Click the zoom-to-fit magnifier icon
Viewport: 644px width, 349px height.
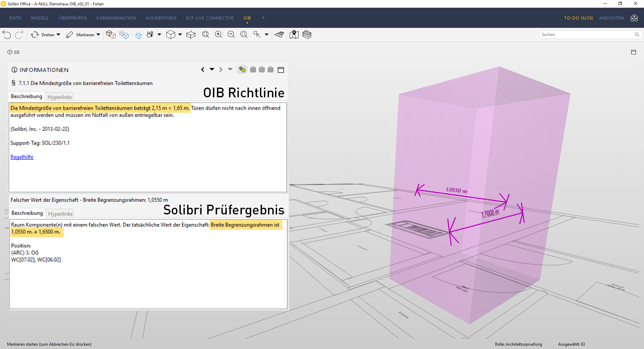(206, 35)
